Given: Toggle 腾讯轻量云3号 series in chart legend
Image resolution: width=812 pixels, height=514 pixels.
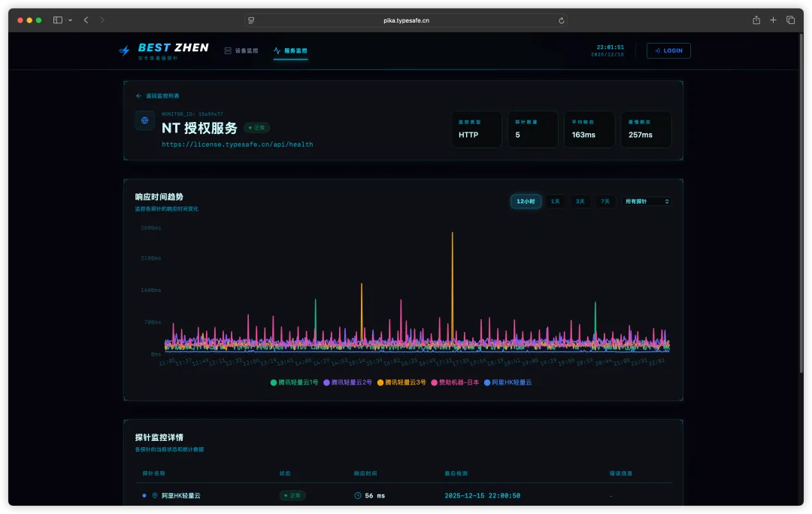Looking at the screenshot, I should click(401, 382).
